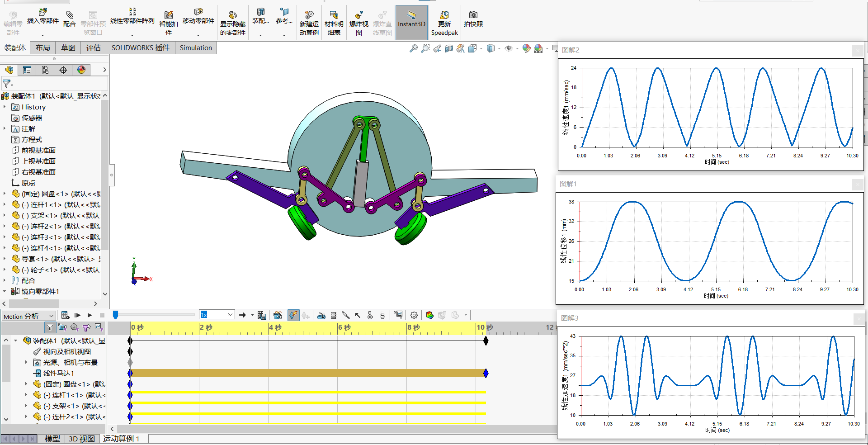Switch to 布局 (Layout) tab
868x445 pixels.
click(43, 48)
